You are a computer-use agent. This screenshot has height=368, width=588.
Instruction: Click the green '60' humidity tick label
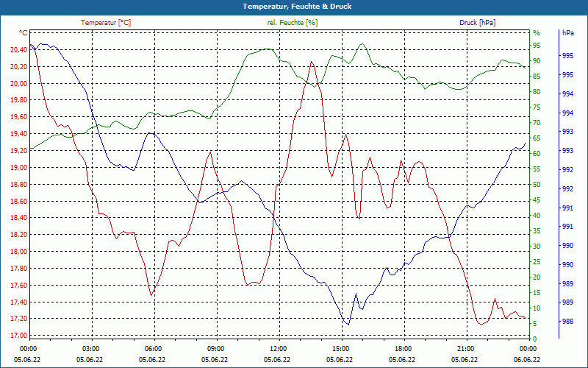coord(537,154)
